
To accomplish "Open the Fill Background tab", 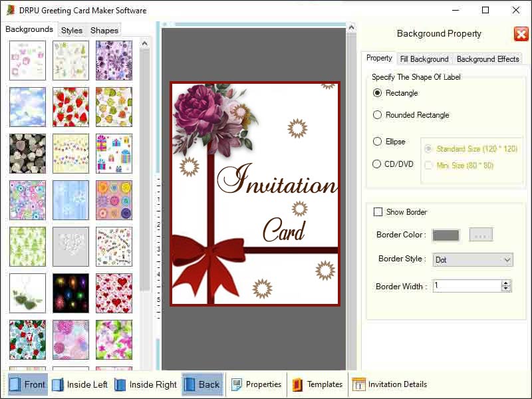I will [x=424, y=59].
